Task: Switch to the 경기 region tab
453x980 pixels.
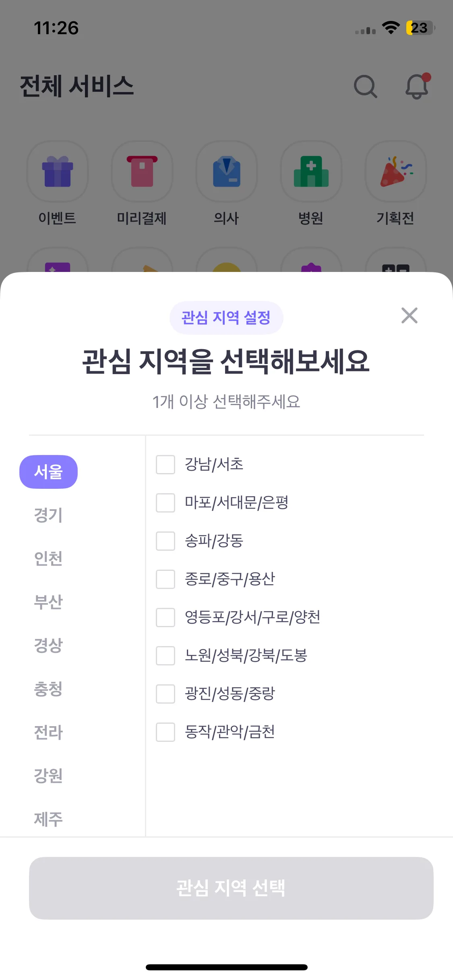Action: pos(48,515)
